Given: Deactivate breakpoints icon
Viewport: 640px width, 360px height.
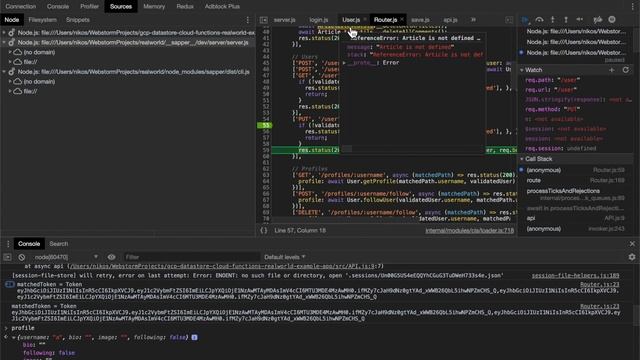Looking at the screenshot, I should click(598, 20).
